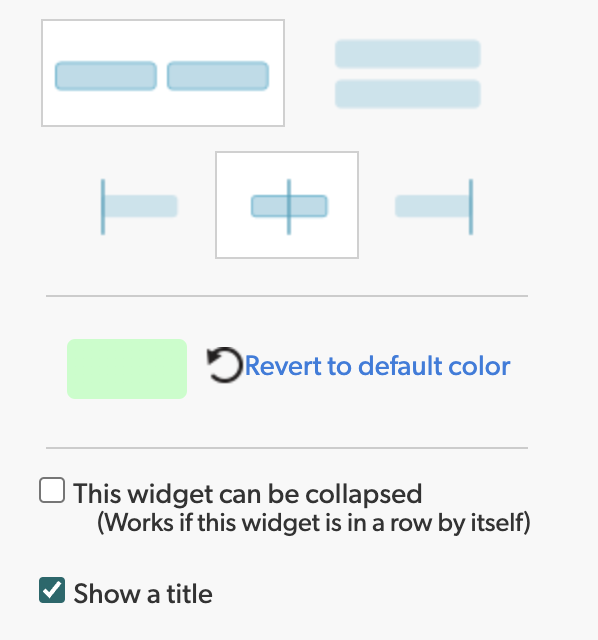
Task: Click the bottom bar of stacked layout option
Action: click(407, 94)
